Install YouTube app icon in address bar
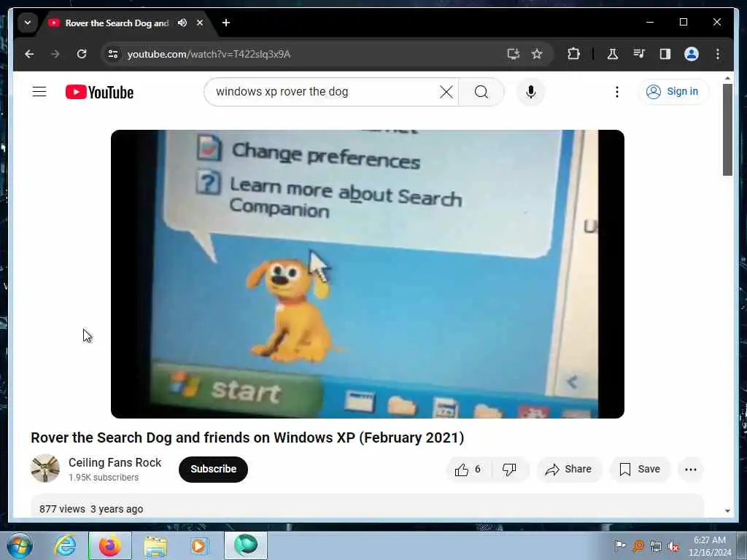This screenshot has width=747, height=560. pyautogui.click(x=513, y=54)
